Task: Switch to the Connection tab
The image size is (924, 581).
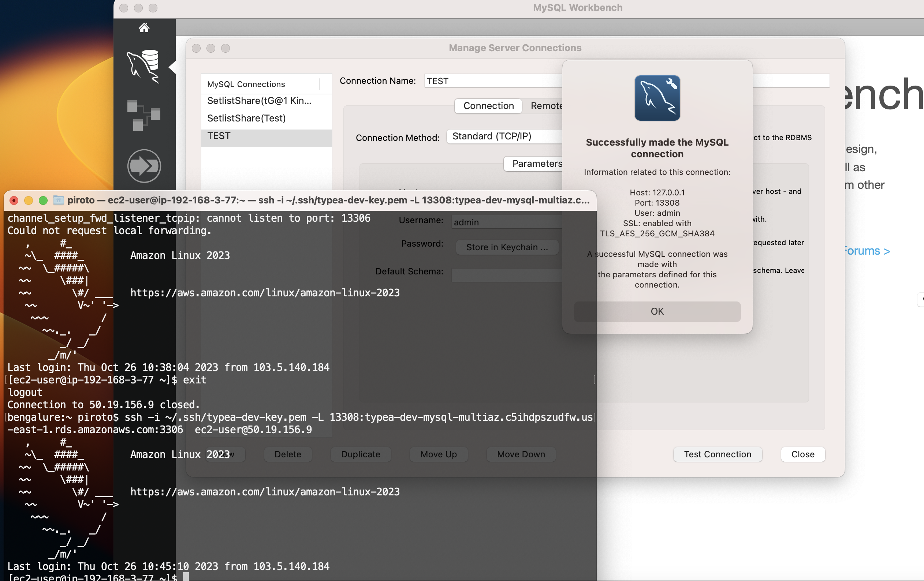Action: tap(488, 106)
